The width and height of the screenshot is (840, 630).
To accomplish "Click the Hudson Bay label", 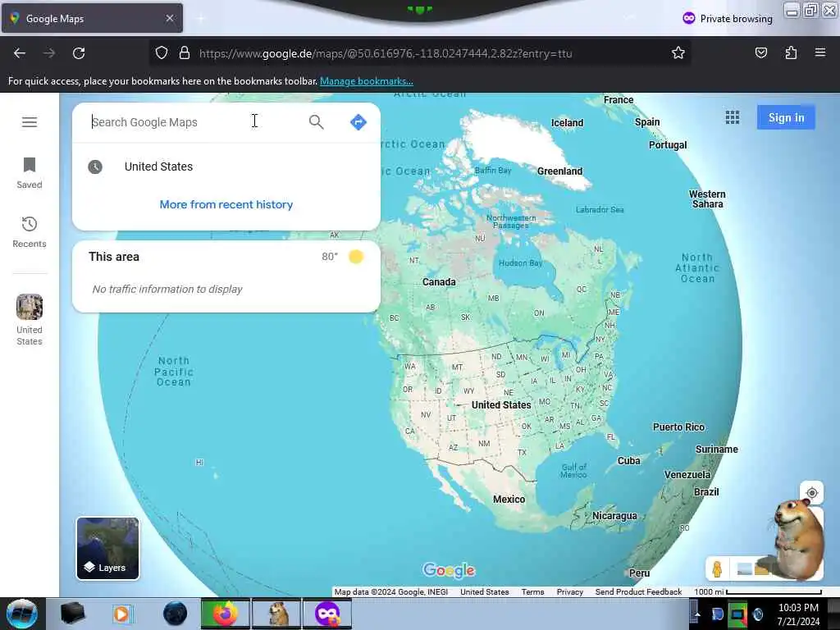I will pyautogui.click(x=520, y=263).
